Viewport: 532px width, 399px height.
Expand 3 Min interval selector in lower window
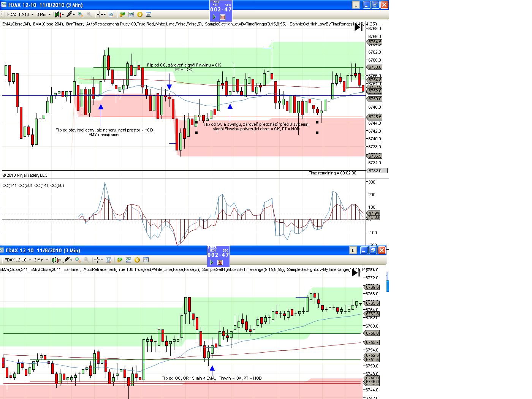41,260
